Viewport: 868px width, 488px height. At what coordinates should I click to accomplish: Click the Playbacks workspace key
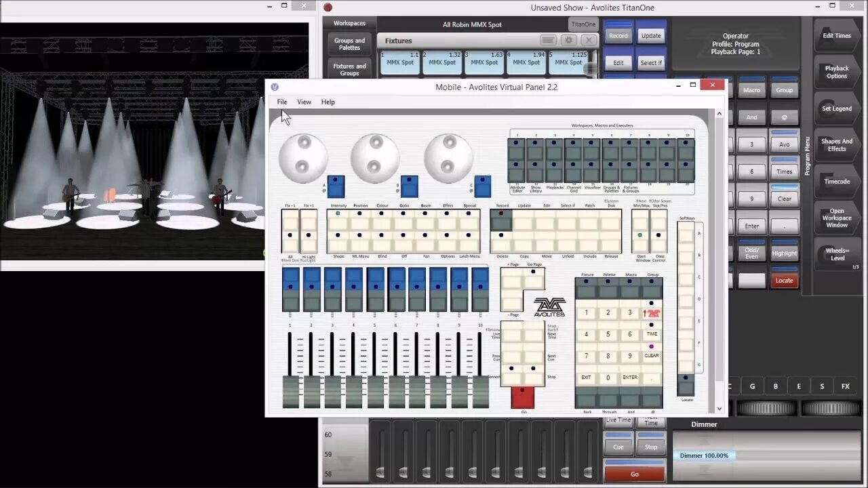click(x=555, y=171)
